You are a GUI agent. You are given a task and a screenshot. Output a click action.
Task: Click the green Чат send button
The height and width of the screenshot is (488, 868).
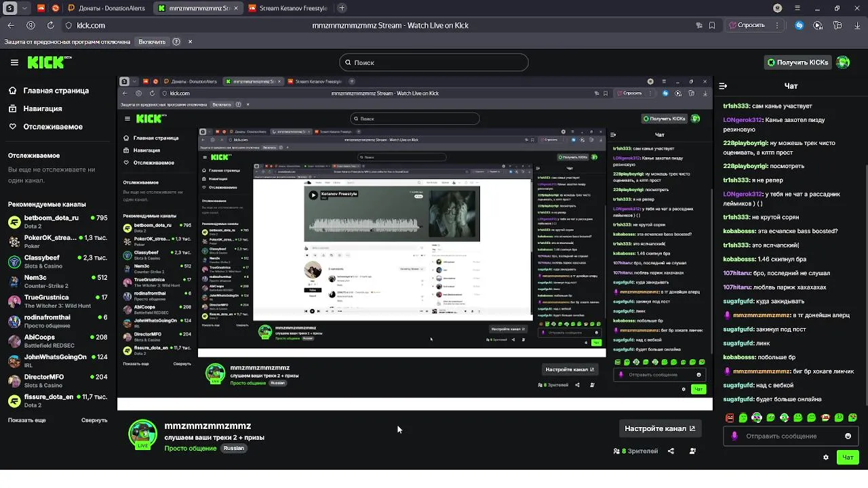click(x=848, y=457)
